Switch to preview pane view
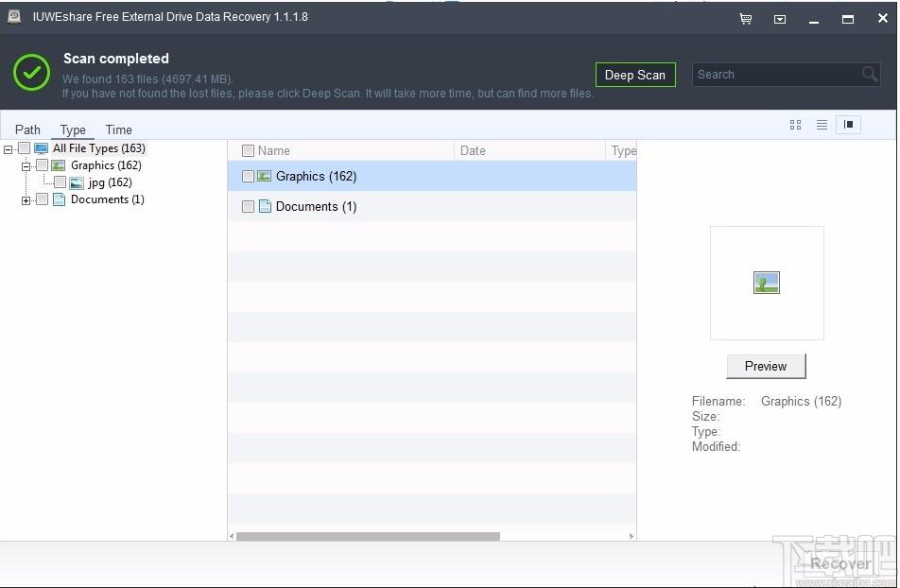Viewport: 900px width, 588px height. [848, 125]
